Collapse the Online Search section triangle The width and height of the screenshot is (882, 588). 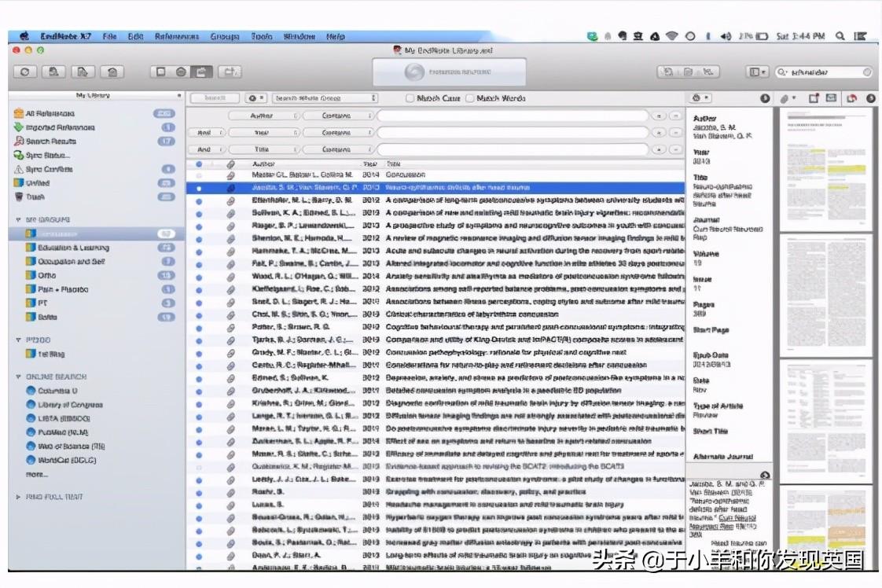pyautogui.click(x=18, y=377)
